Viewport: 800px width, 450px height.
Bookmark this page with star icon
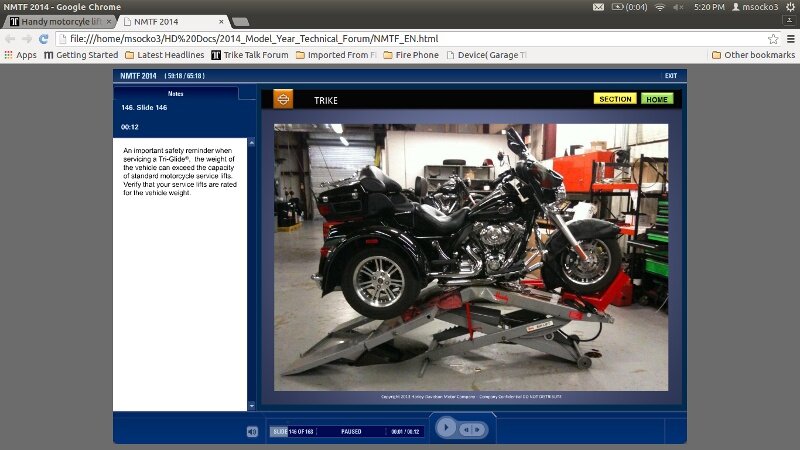tap(773, 39)
